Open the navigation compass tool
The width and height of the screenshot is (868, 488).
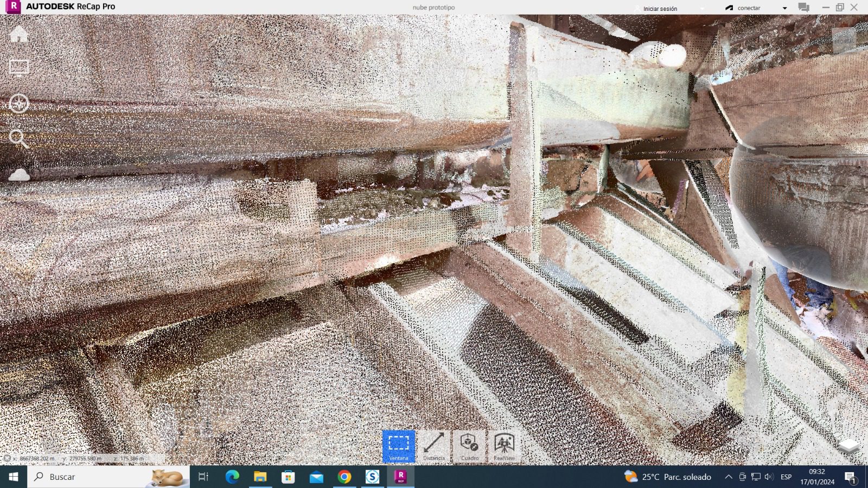point(19,103)
